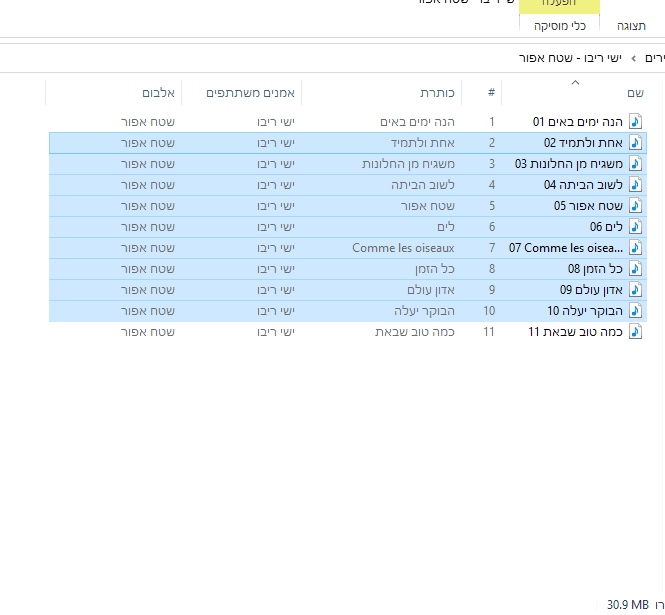Open the תצוגה (View) ribbon tab
Screen dimensions: 665x615
(x=631, y=26)
